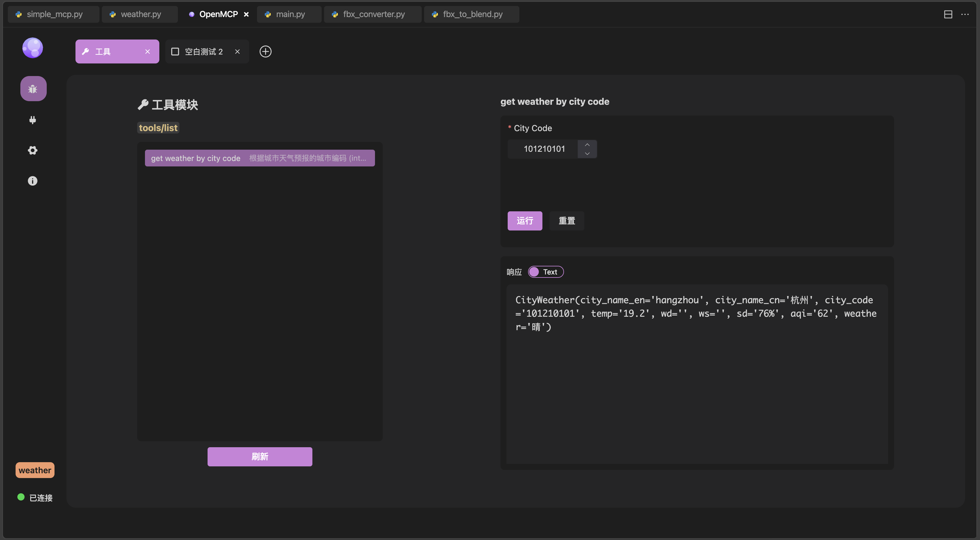Image resolution: width=980 pixels, height=540 pixels.
Task: Open the weather.py editor tab
Action: [140, 14]
